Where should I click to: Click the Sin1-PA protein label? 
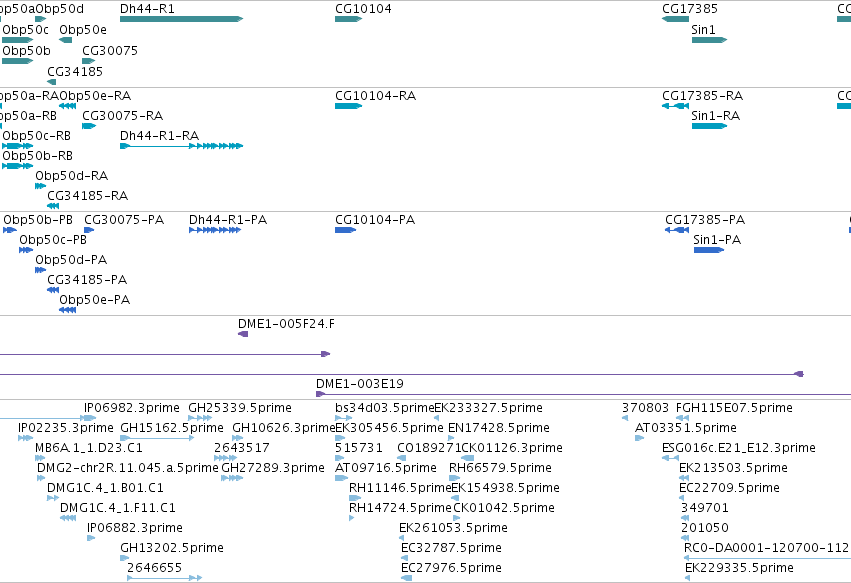(x=717, y=240)
